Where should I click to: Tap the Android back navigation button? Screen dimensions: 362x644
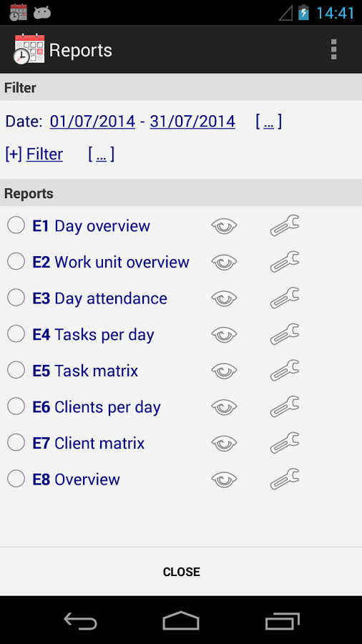[80, 620]
